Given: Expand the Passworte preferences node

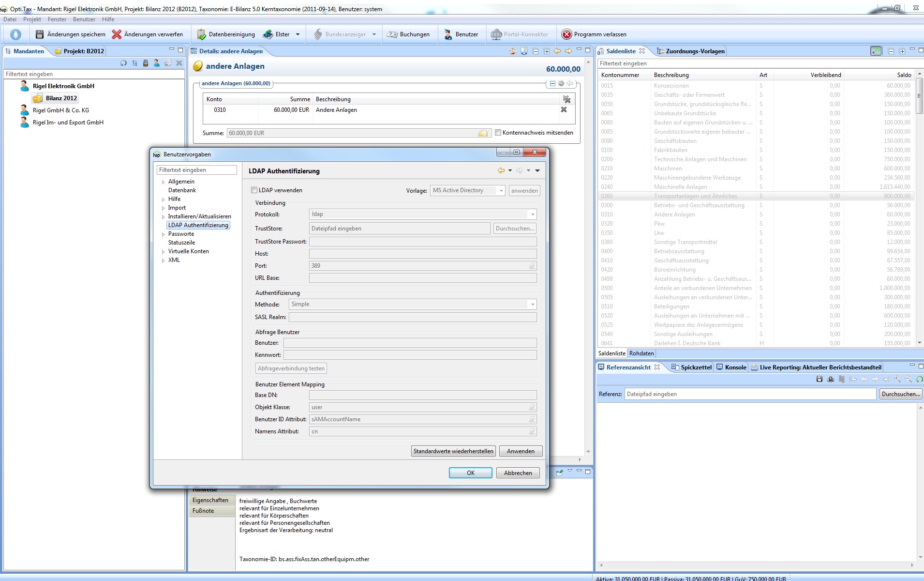Looking at the screenshot, I should (163, 234).
